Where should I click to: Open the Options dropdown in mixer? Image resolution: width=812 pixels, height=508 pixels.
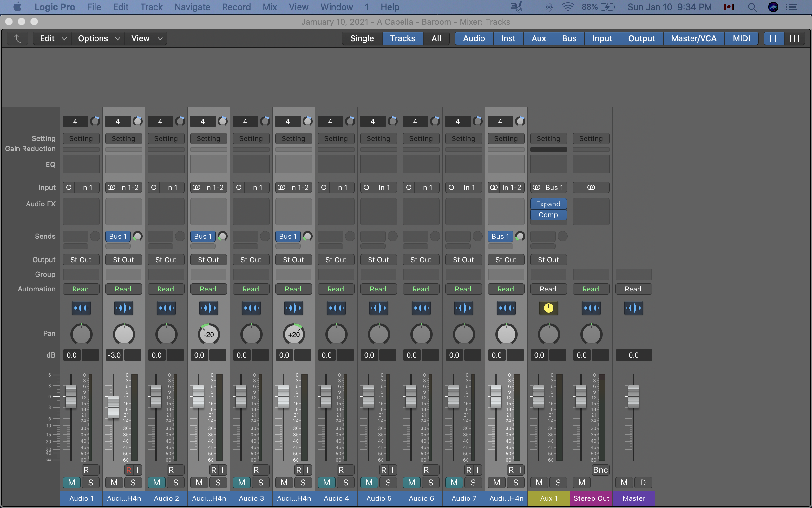click(99, 38)
